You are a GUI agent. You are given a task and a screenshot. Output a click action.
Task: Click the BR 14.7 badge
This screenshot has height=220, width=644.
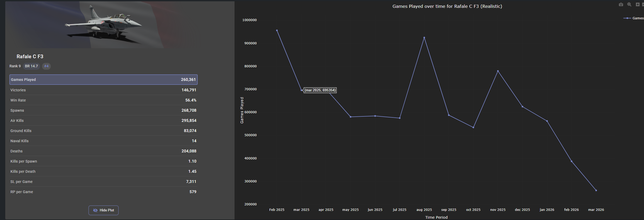click(31, 66)
